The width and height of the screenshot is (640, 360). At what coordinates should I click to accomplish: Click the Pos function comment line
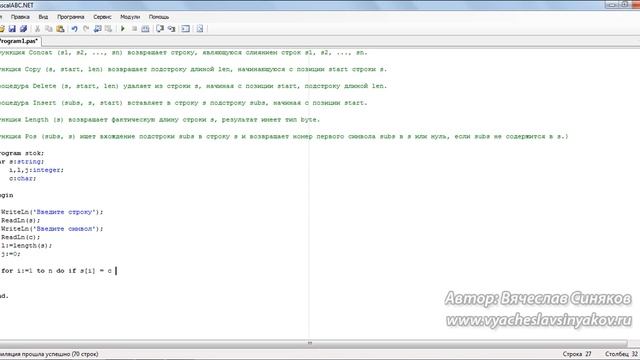(x=284, y=136)
